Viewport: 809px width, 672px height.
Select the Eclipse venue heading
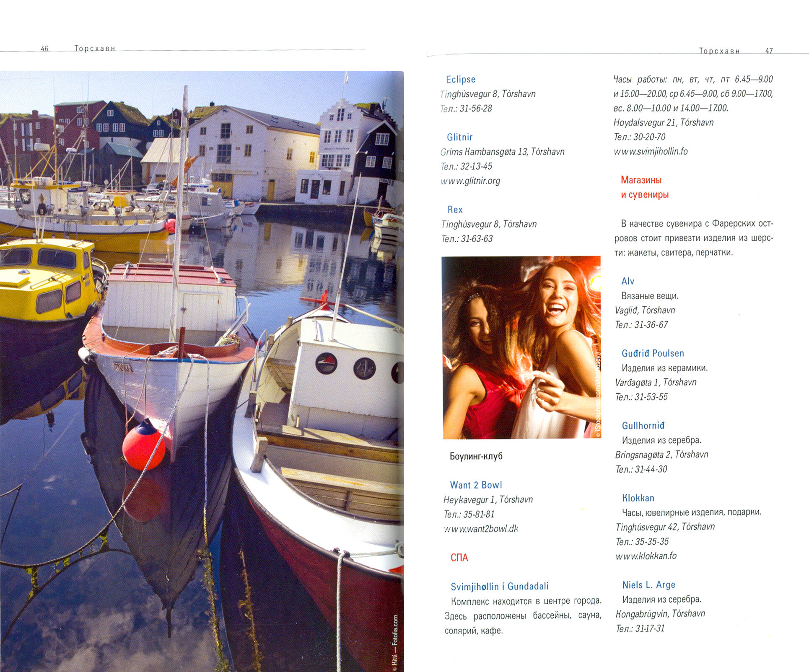(460, 79)
